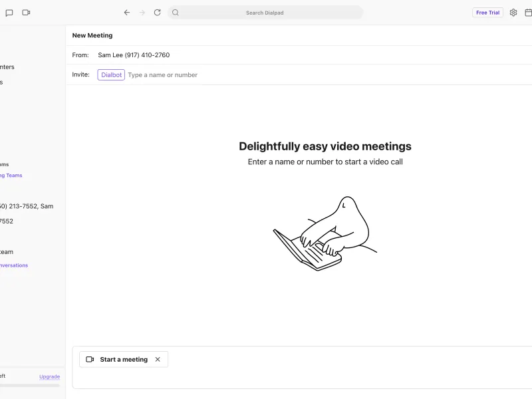Go back with the left arrow
The height and width of the screenshot is (399, 532).
127,13
